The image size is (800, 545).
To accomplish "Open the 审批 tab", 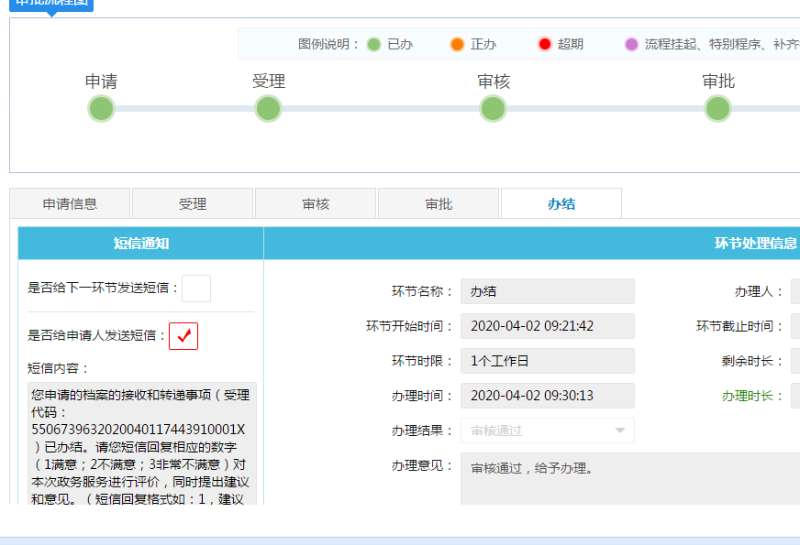I will [439, 204].
